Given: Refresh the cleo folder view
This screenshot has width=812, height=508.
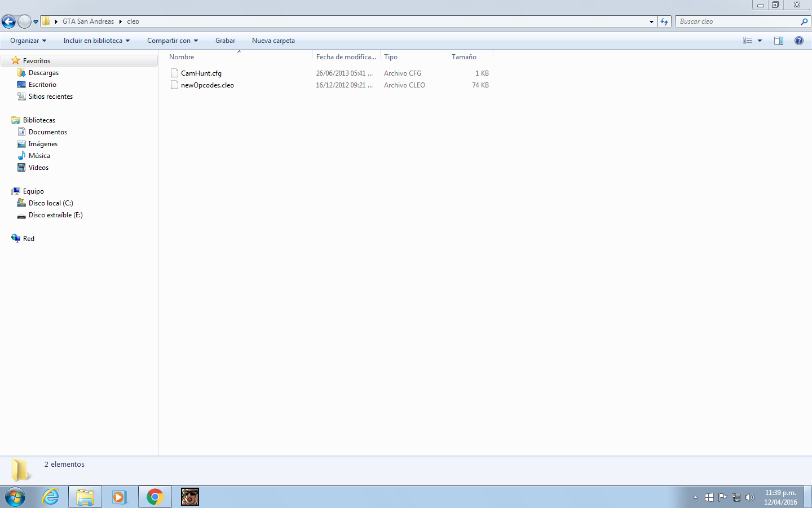Looking at the screenshot, I should 664,21.
